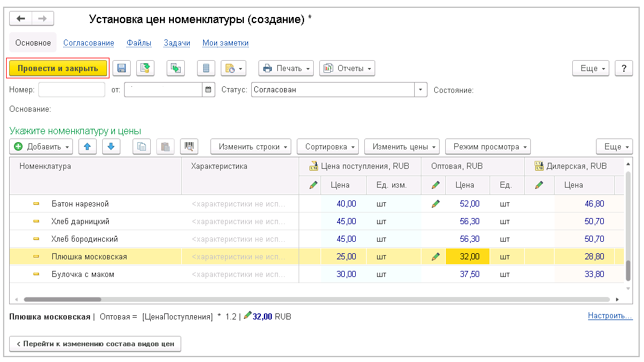Click the date input field
Viewport: 644px width, 362px height.
click(x=164, y=89)
